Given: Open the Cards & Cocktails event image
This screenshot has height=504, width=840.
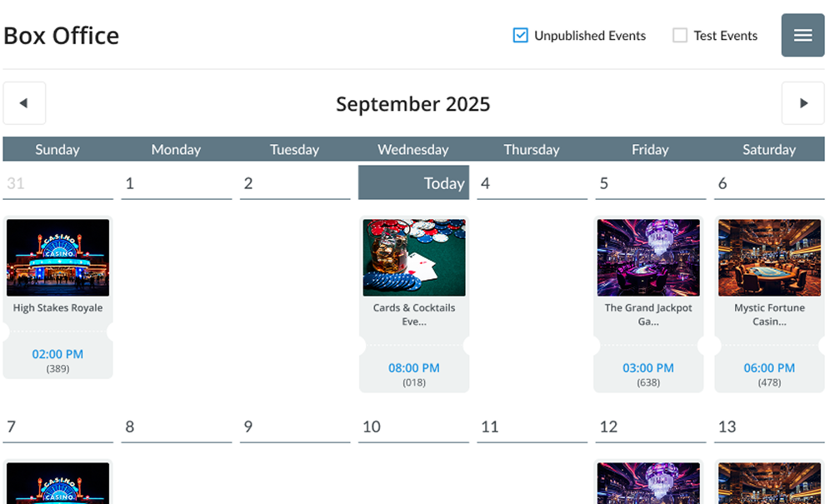Looking at the screenshot, I should [413, 257].
